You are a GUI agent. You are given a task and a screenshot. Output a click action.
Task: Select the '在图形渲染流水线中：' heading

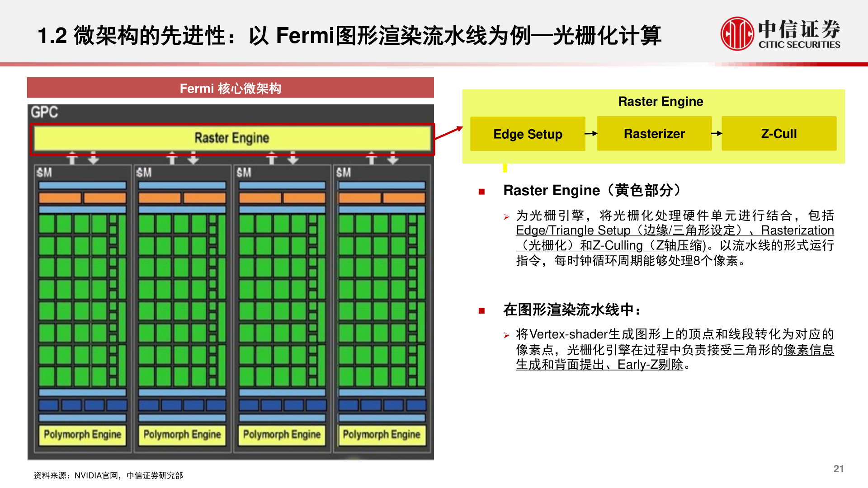(x=572, y=310)
